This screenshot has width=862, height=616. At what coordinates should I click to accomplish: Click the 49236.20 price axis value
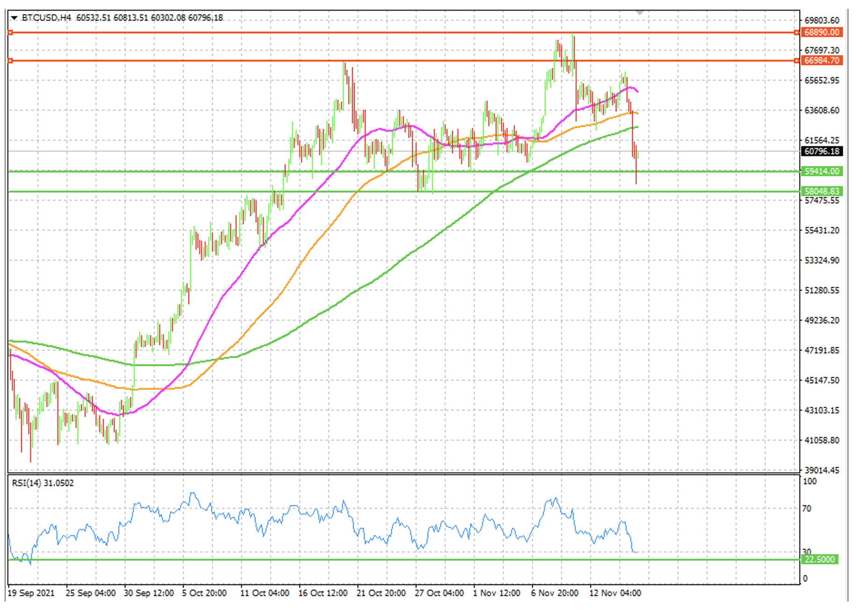point(822,320)
